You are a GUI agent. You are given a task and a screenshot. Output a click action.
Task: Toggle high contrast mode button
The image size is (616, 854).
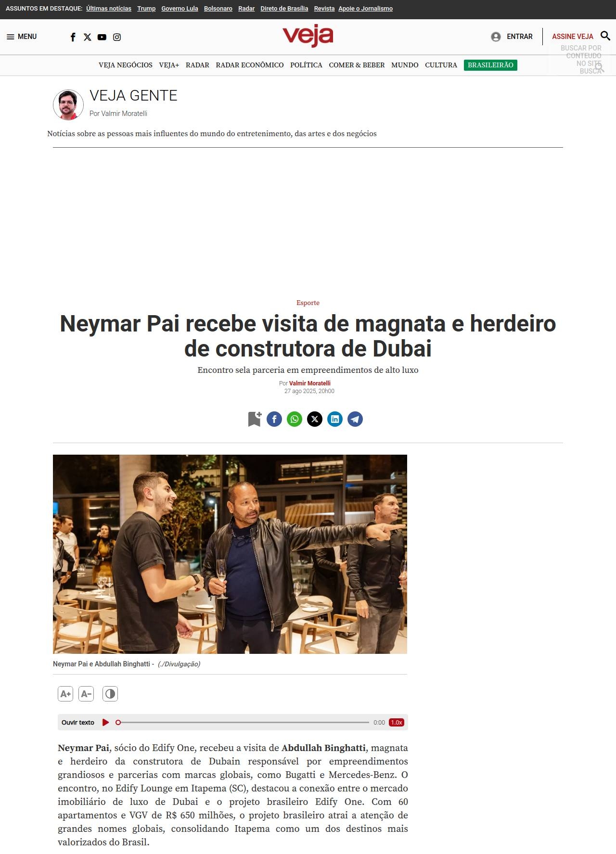(x=110, y=694)
